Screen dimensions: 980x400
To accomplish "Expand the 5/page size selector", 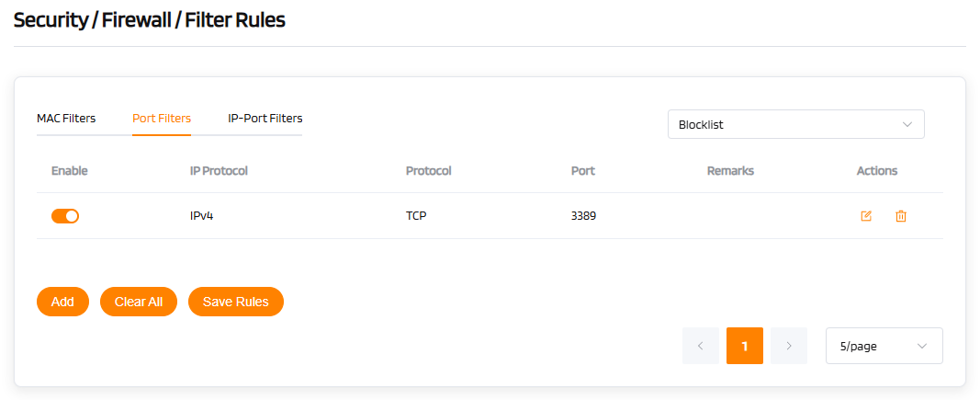I will click(x=884, y=346).
